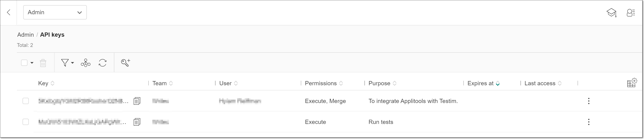Open more options for Run tests key
The width and height of the screenshot is (644, 139).
pyautogui.click(x=589, y=122)
